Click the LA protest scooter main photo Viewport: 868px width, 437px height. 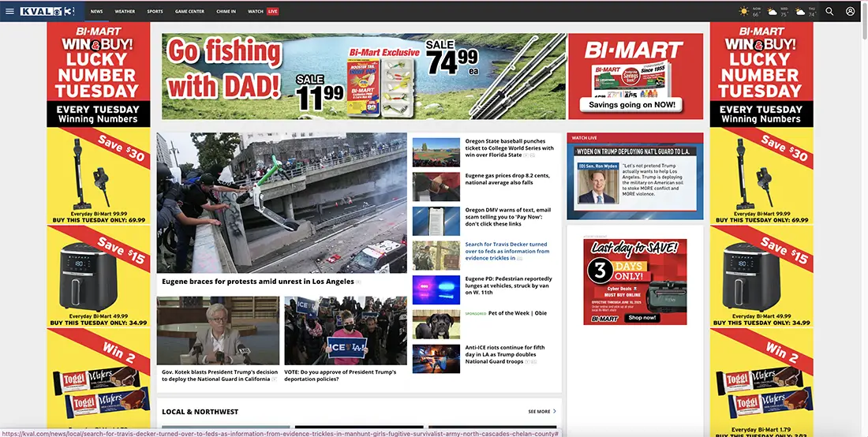pyautogui.click(x=282, y=203)
